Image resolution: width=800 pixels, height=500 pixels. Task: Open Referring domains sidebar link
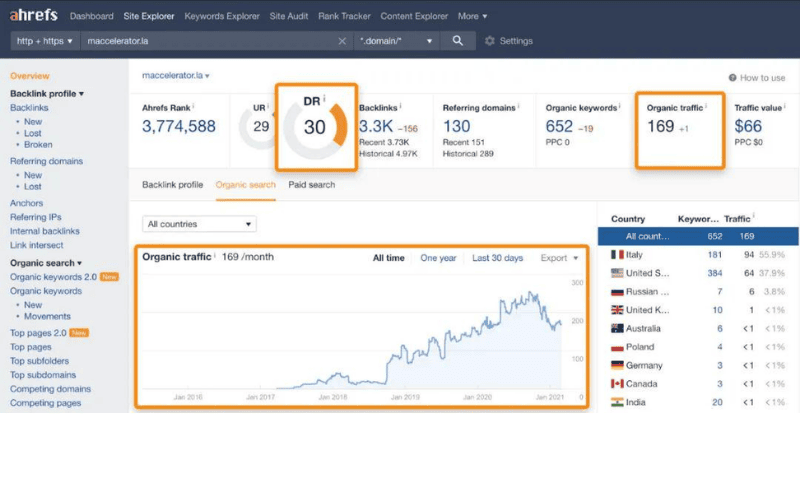coord(46,161)
